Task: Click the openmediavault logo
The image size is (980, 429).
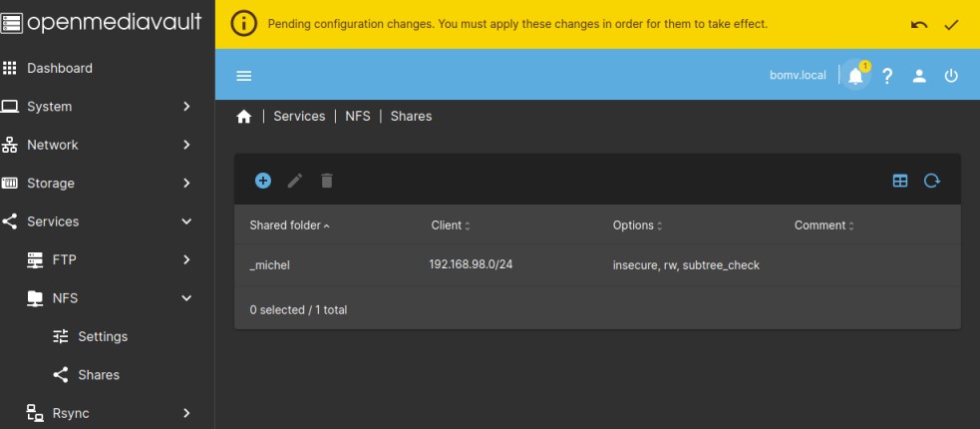Action: point(102,23)
